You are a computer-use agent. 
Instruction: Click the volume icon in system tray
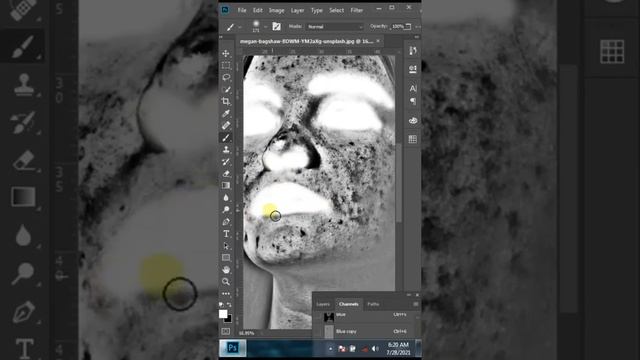(375, 349)
